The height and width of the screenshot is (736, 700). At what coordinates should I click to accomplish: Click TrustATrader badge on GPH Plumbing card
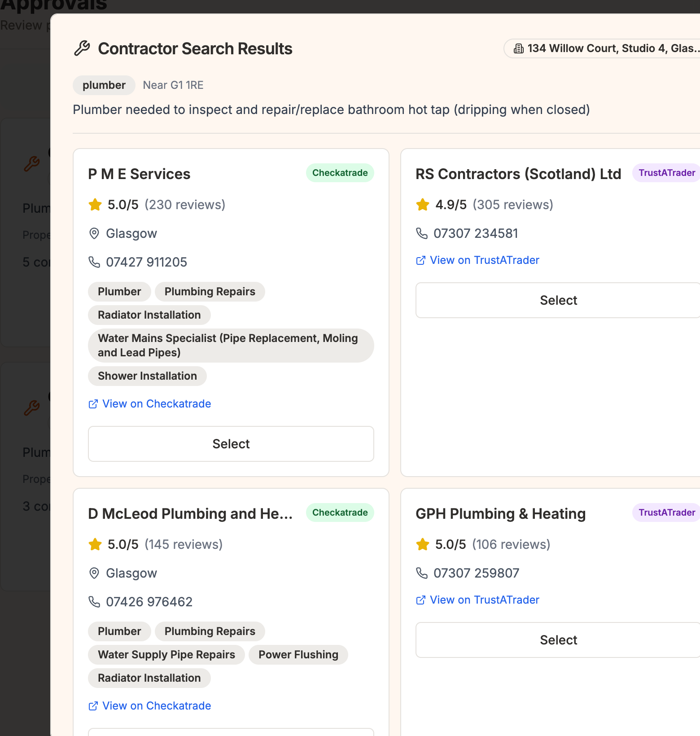pos(667,513)
